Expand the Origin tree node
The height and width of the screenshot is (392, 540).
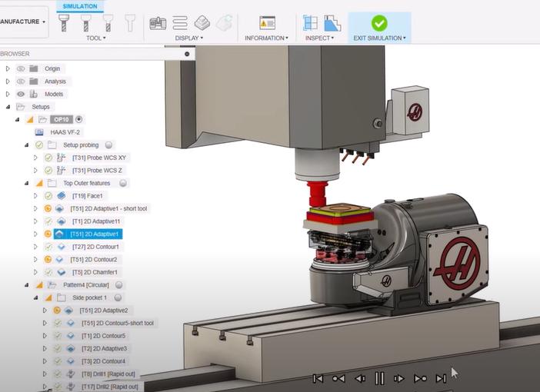point(8,69)
